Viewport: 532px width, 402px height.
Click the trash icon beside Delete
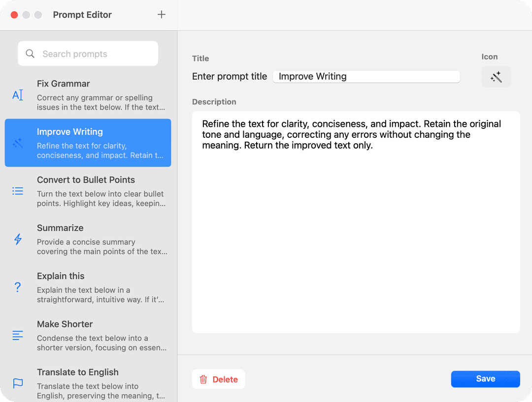pyautogui.click(x=204, y=379)
